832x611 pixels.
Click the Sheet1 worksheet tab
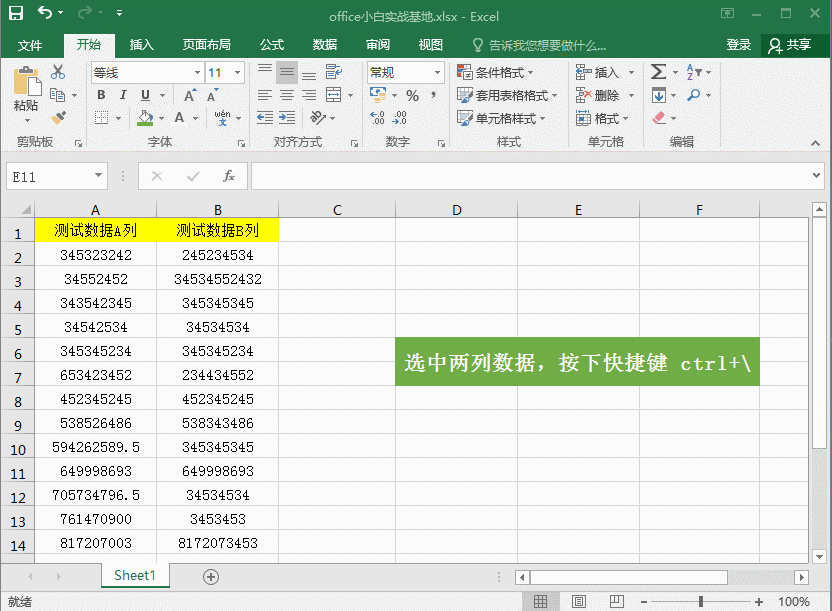click(135, 575)
